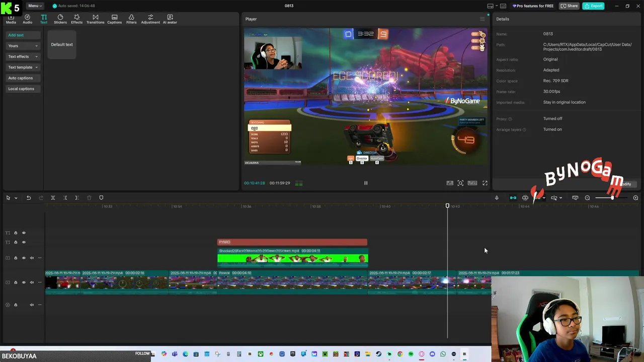The height and width of the screenshot is (362, 644).
Task: Open the pointer tool dropdown arrow
Action: 16,198
